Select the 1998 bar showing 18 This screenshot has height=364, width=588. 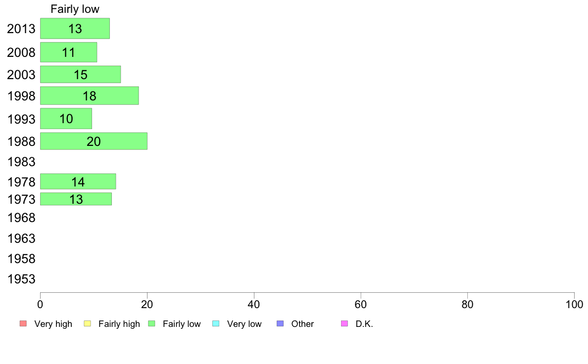tap(90, 95)
